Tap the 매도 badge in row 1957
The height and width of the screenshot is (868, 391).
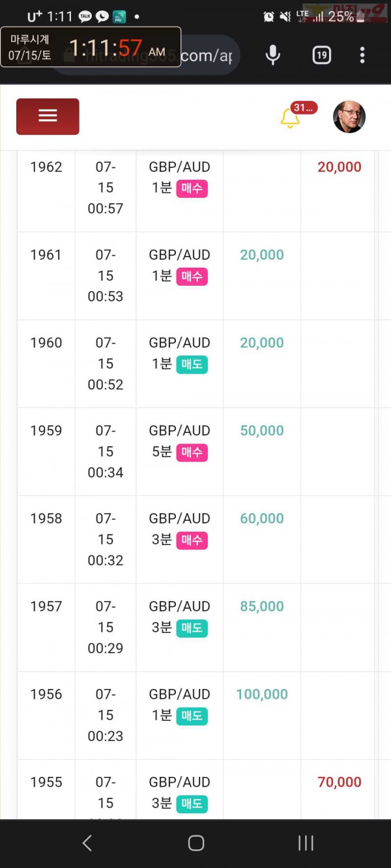(x=192, y=628)
